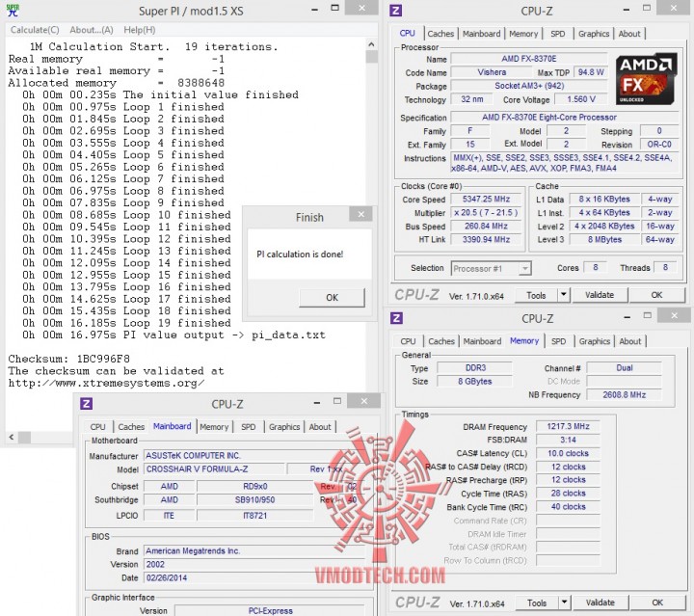The height and width of the screenshot is (616, 694).
Task: Switch to SPD tab in Mainboard CPU-Z window
Action: [249, 427]
